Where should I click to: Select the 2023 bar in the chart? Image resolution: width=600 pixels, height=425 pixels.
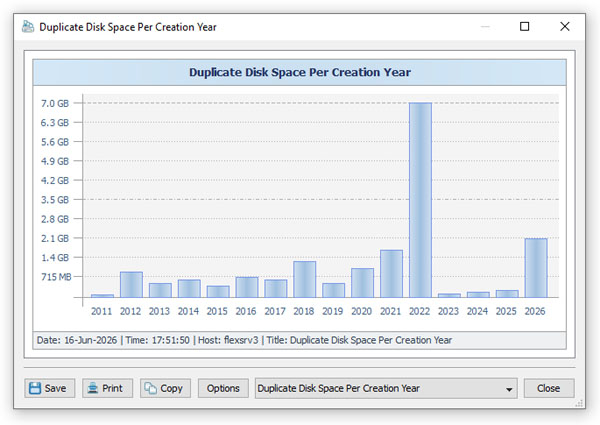tap(449, 295)
